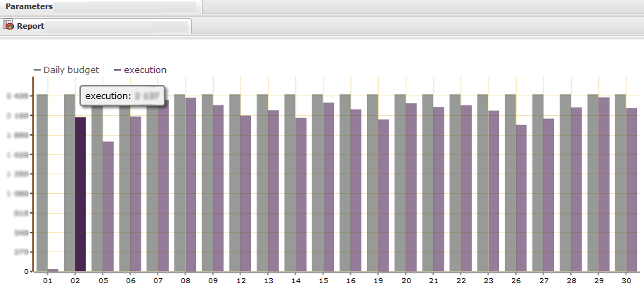Click the Daily budget bar for day 02
Image resolution: width=644 pixels, height=293 pixels.
coord(70,183)
